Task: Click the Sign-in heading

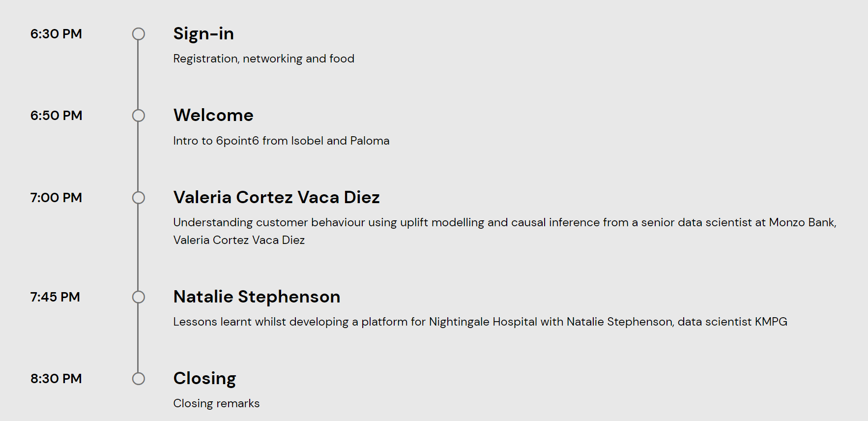Action: click(203, 34)
